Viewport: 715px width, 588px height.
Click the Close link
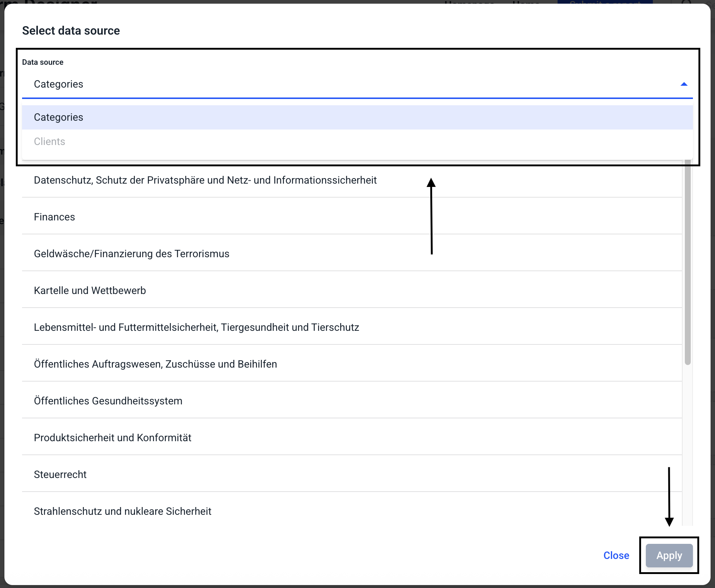616,556
